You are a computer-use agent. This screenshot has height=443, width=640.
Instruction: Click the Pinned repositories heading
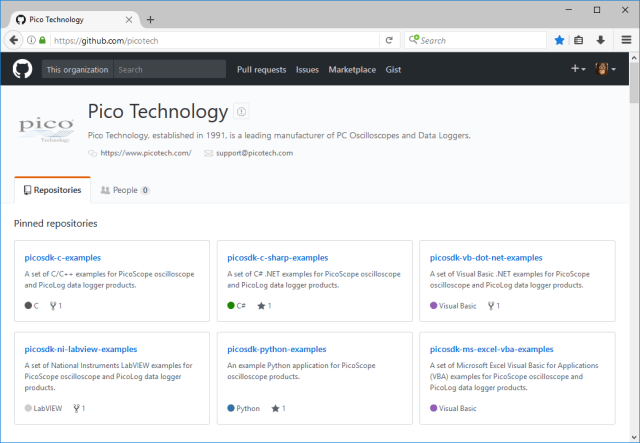(x=56, y=223)
